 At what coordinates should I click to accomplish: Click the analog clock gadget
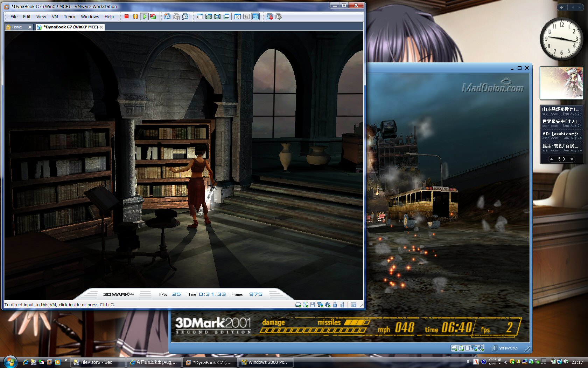(561, 39)
